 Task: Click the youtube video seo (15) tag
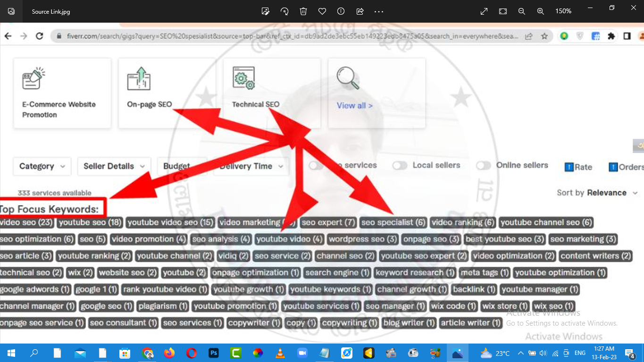coord(170,222)
